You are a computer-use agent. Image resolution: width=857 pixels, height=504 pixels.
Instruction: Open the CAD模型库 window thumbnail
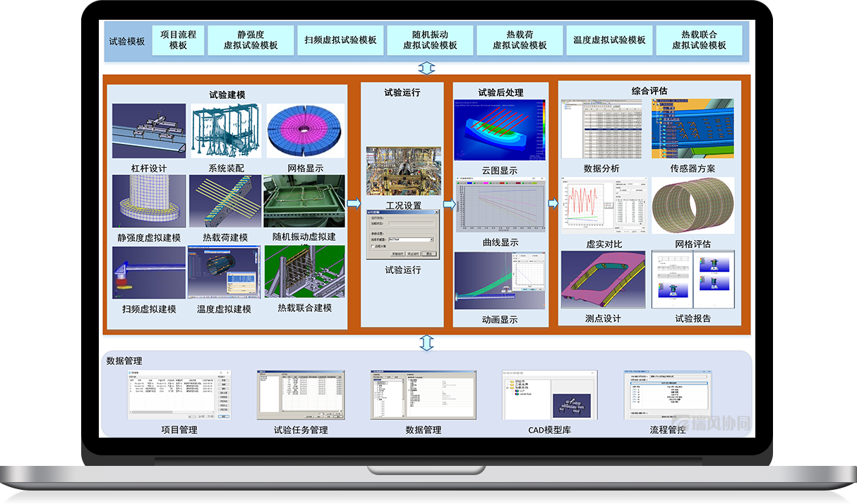549,395
